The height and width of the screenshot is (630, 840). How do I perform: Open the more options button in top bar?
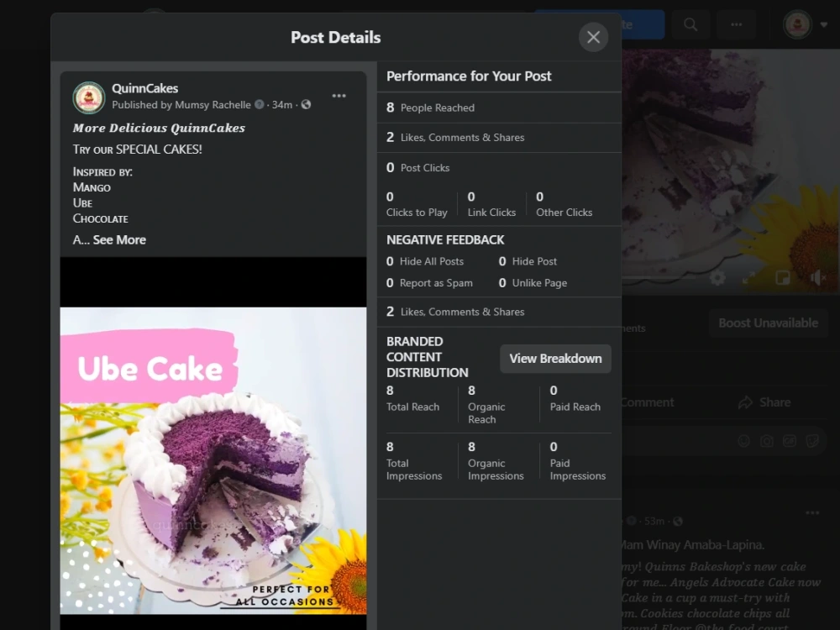pyautogui.click(x=737, y=24)
